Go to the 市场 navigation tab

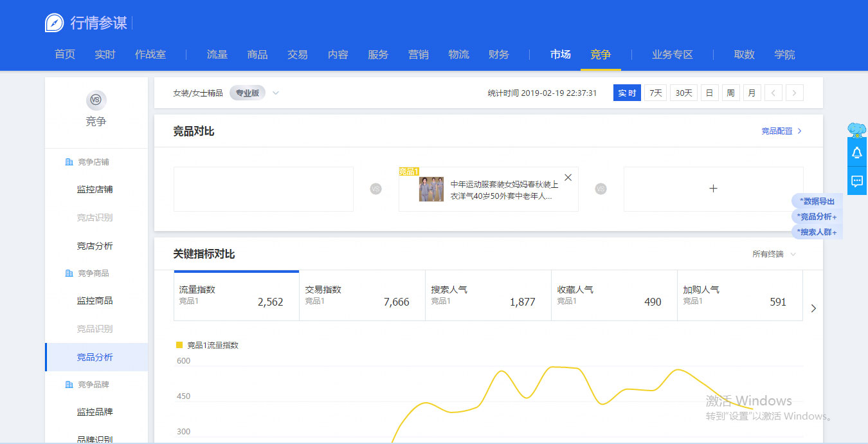coord(560,55)
